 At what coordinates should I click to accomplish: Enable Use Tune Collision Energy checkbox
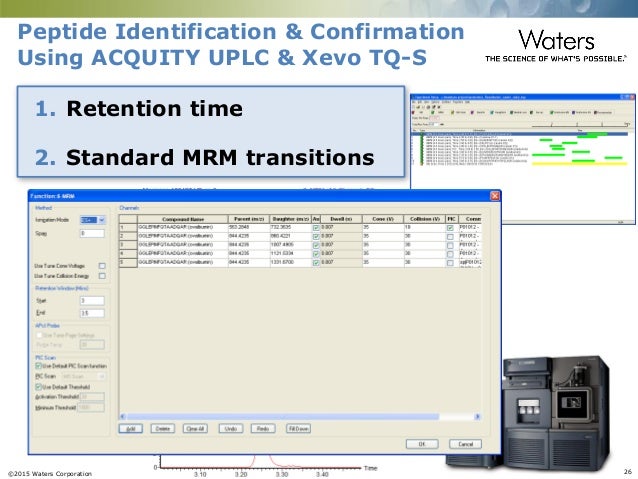click(102, 276)
